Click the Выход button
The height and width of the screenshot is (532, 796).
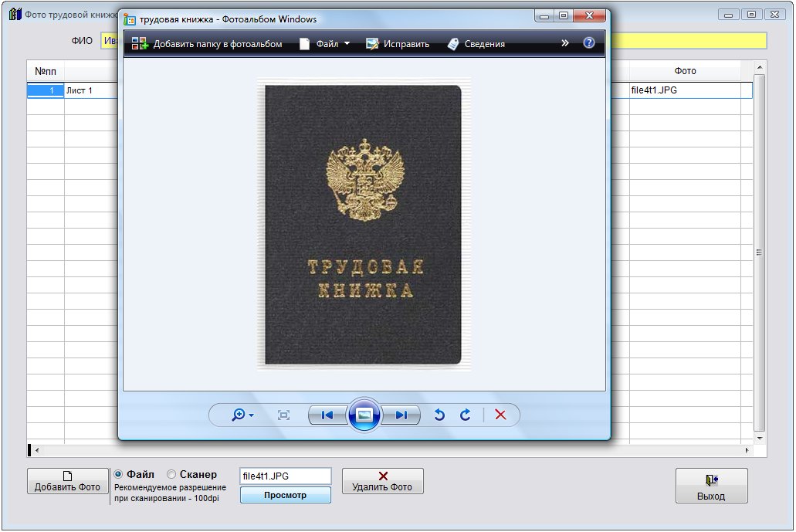[x=711, y=486]
